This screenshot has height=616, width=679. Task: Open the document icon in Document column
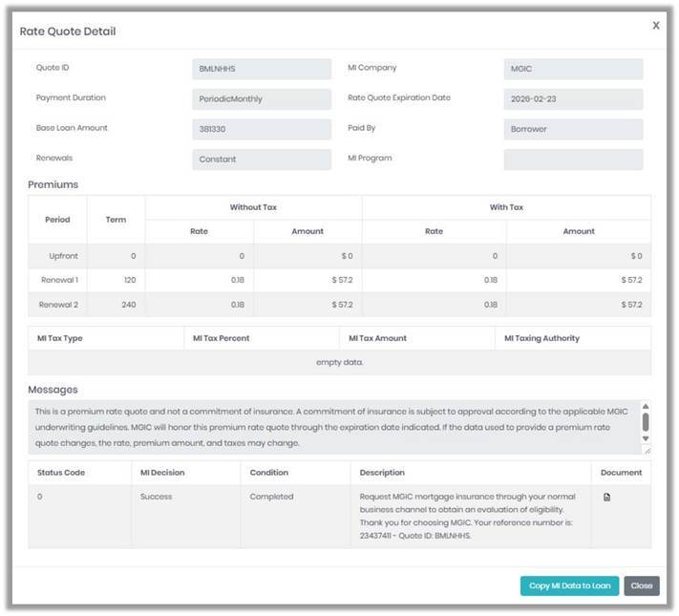(606, 497)
